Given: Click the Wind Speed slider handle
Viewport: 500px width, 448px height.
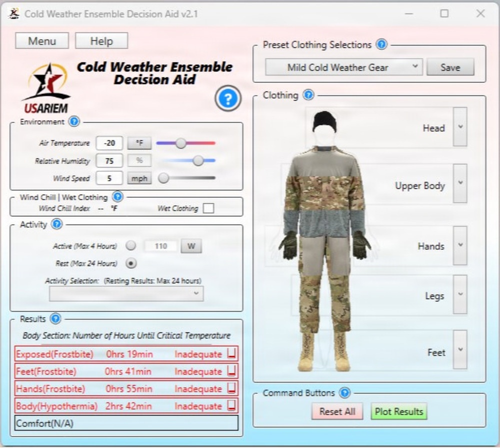Looking at the screenshot, I should click(x=163, y=178).
